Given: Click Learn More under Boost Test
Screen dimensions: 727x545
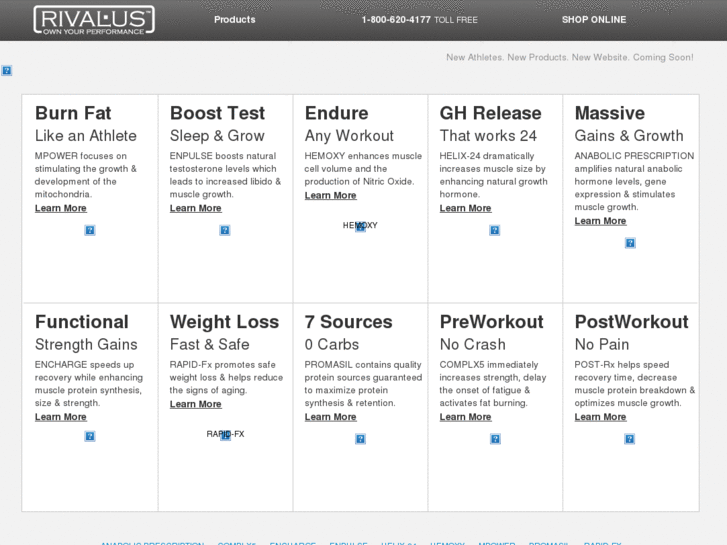Looking at the screenshot, I should tap(196, 208).
